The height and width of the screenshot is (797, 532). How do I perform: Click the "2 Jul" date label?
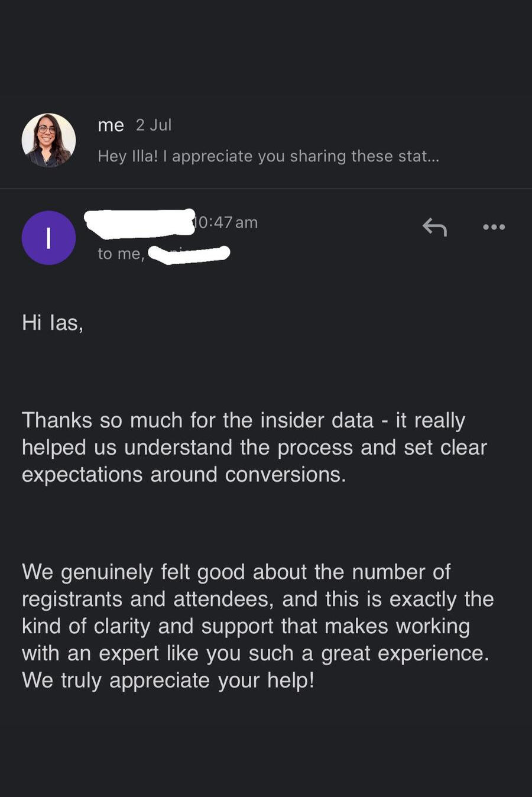pyautogui.click(x=154, y=125)
